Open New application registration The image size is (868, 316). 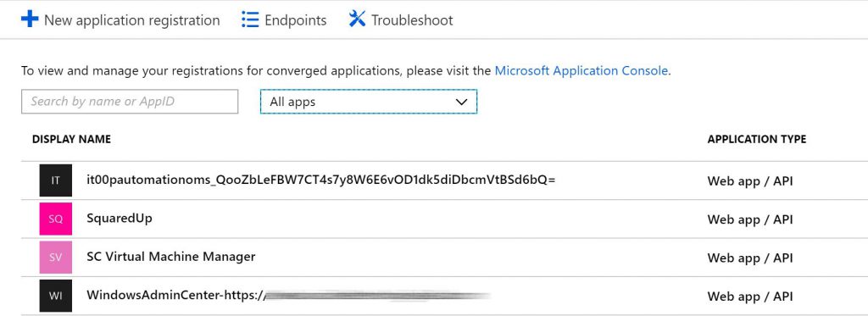click(120, 20)
